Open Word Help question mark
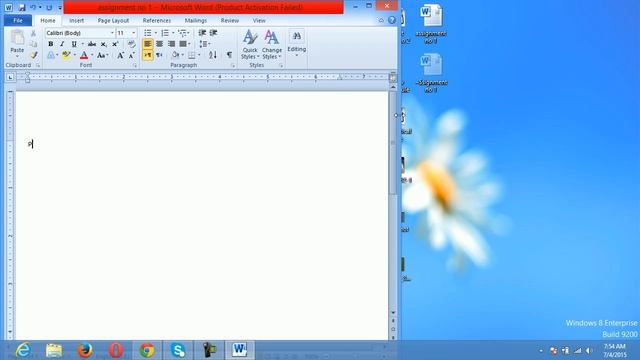 (x=392, y=20)
